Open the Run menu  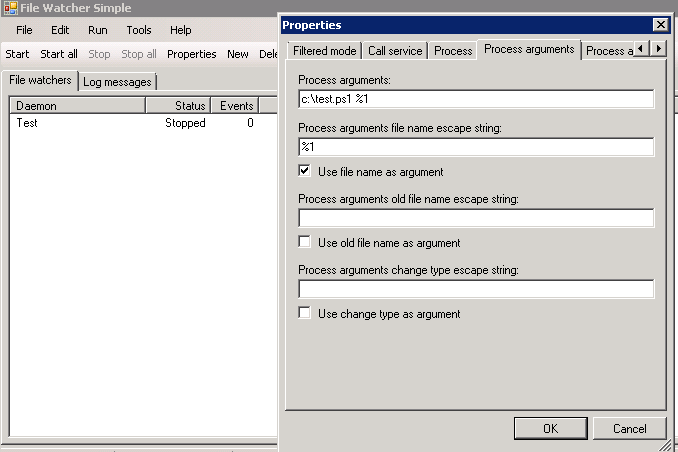tap(98, 30)
